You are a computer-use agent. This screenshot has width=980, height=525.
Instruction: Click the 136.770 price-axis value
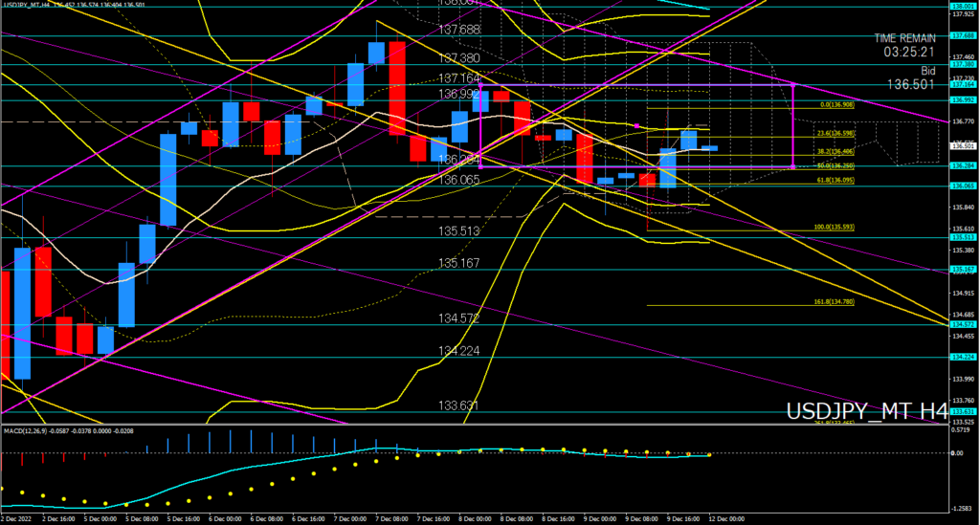(963, 121)
